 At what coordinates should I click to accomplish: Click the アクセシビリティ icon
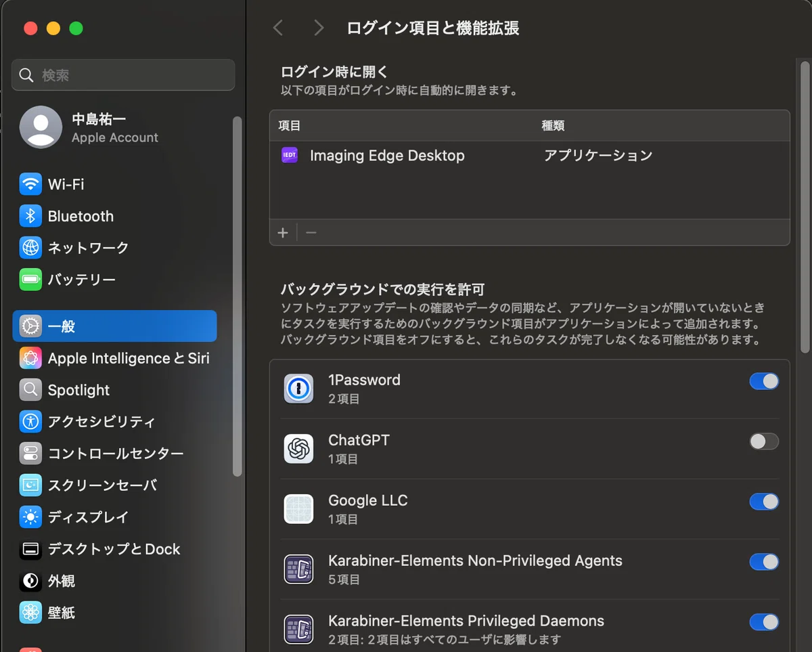30,422
